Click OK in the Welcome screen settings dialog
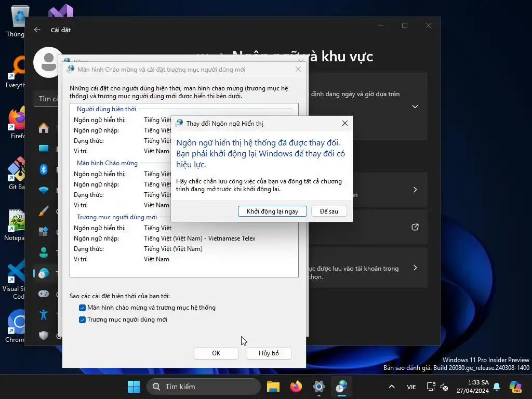 216,353
